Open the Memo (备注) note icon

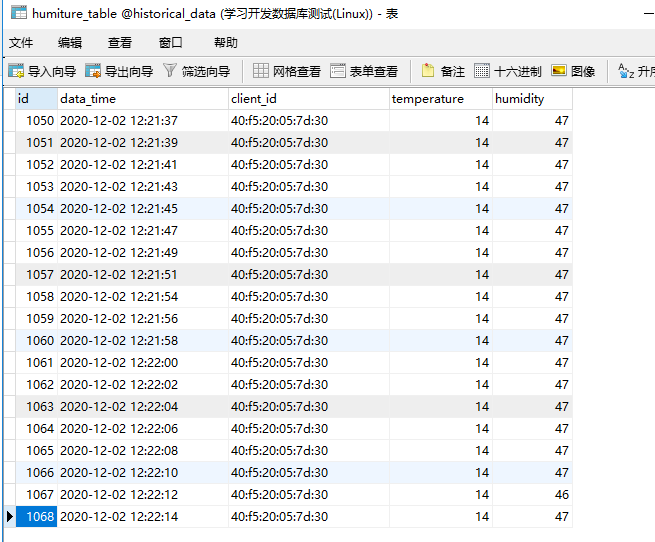pos(428,71)
